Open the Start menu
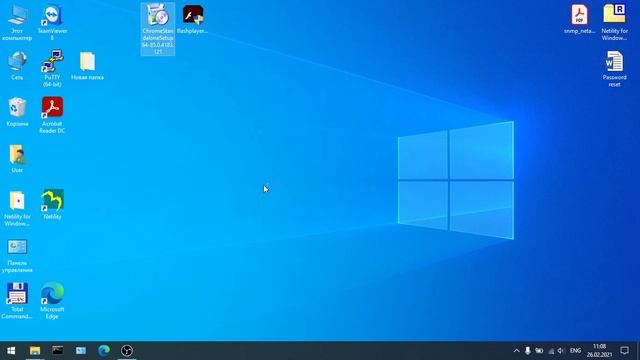Screen dimensions: 640x360 pyautogui.click(x=11, y=351)
